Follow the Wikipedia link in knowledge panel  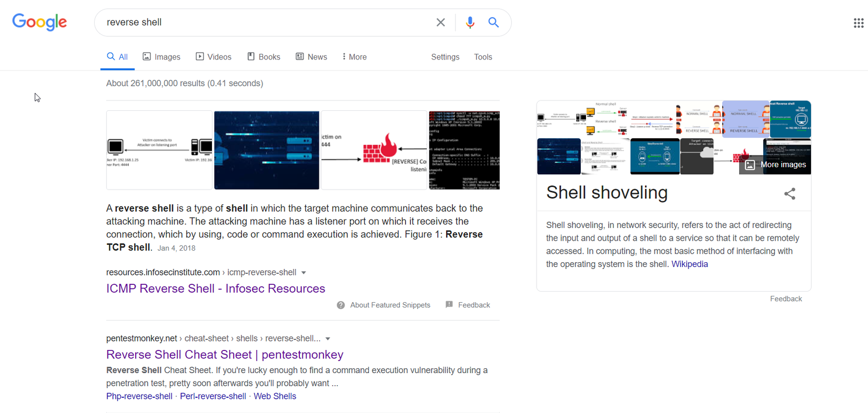[x=690, y=264]
